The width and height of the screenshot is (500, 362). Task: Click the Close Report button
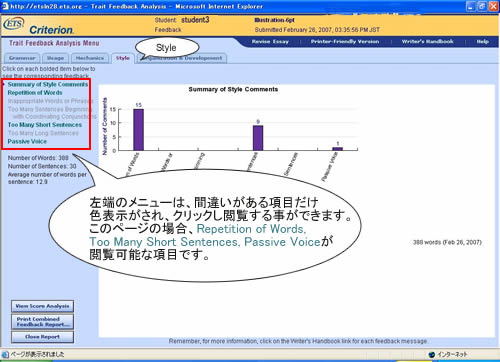pyautogui.click(x=42, y=337)
